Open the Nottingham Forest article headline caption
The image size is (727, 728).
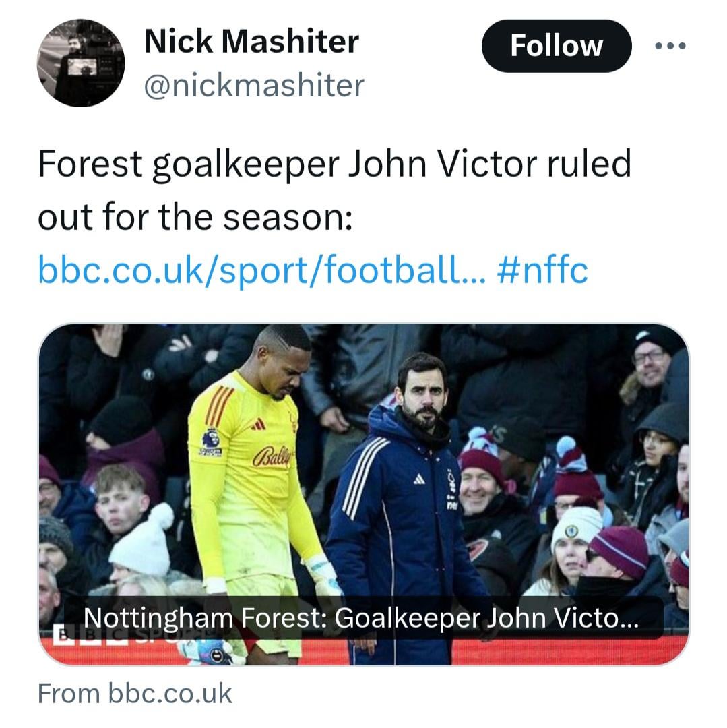tap(359, 618)
